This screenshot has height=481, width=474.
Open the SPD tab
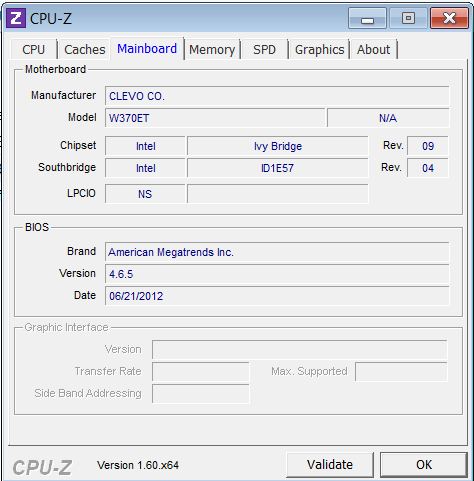coord(264,50)
